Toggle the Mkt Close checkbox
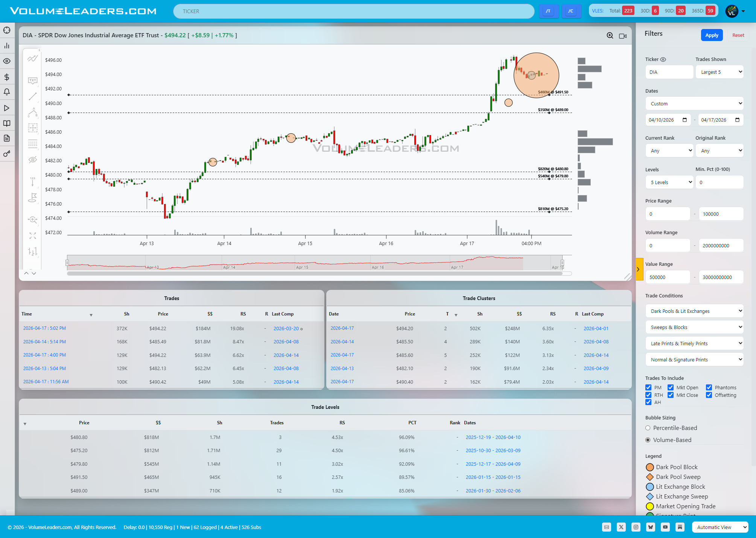This screenshot has width=756, height=538. 671,395
